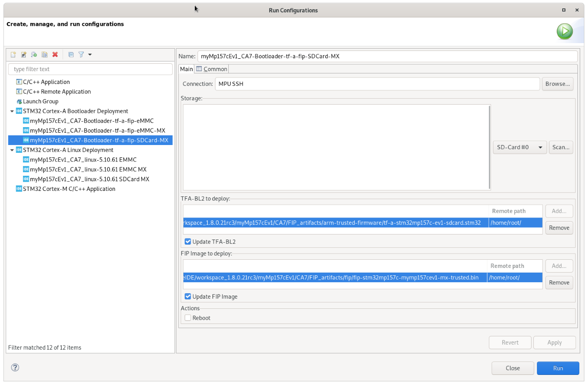The height and width of the screenshot is (385, 588).
Task: Click the Collapse All toolbar icon
Action: 71,55
